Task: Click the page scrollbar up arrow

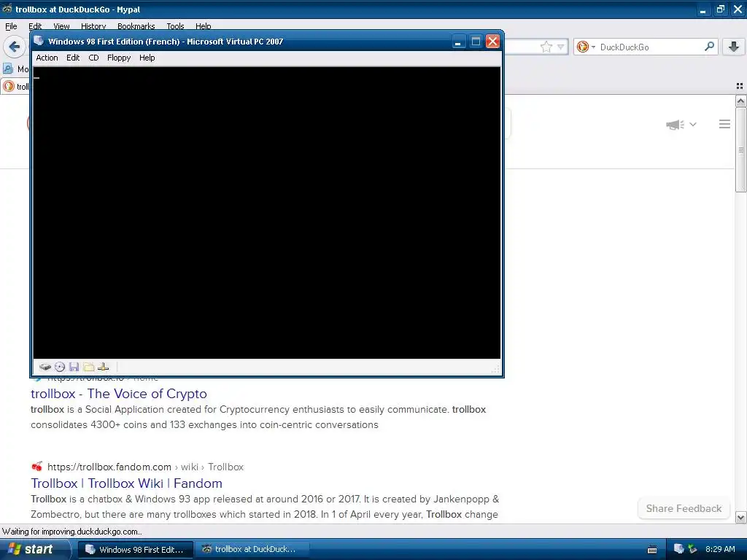Action: pos(740,101)
